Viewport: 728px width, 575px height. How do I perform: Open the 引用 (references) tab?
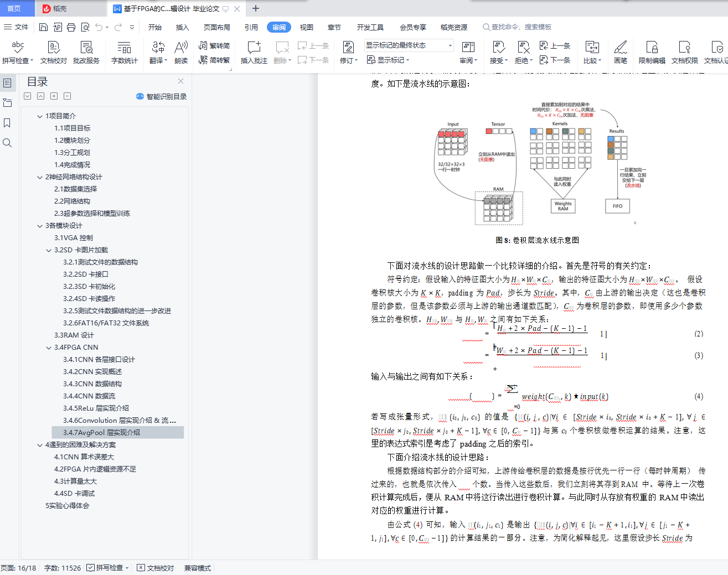coord(251,27)
